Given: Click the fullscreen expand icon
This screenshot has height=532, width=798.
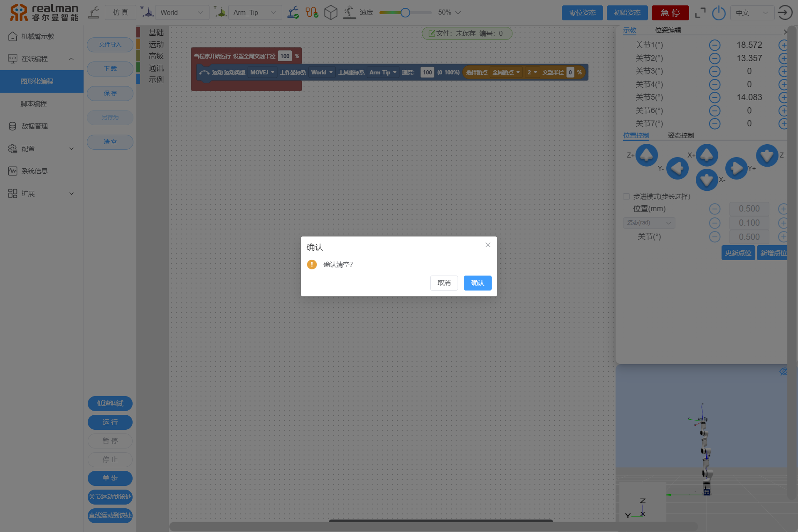Looking at the screenshot, I should (700, 12).
